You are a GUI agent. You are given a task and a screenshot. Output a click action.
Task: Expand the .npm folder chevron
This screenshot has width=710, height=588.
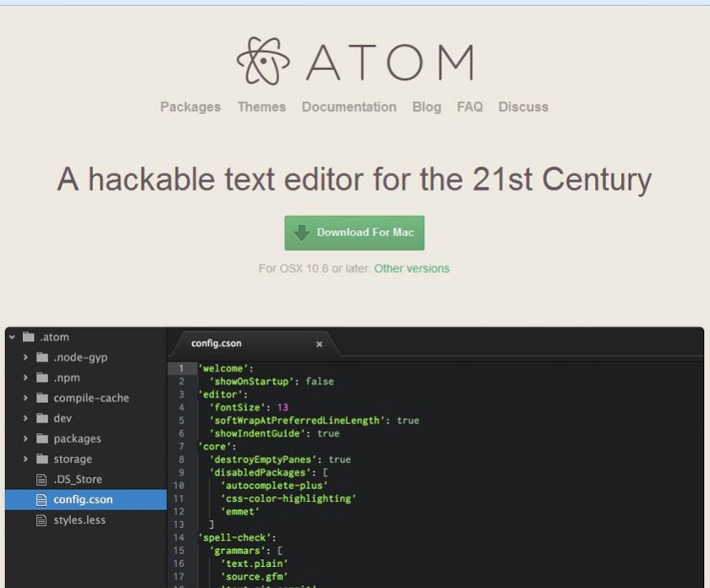click(x=25, y=377)
